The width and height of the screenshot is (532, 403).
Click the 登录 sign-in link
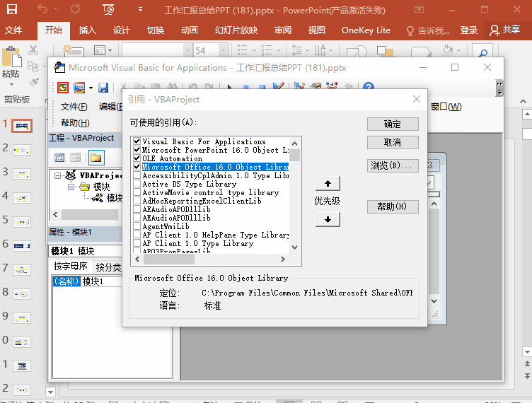(x=468, y=30)
